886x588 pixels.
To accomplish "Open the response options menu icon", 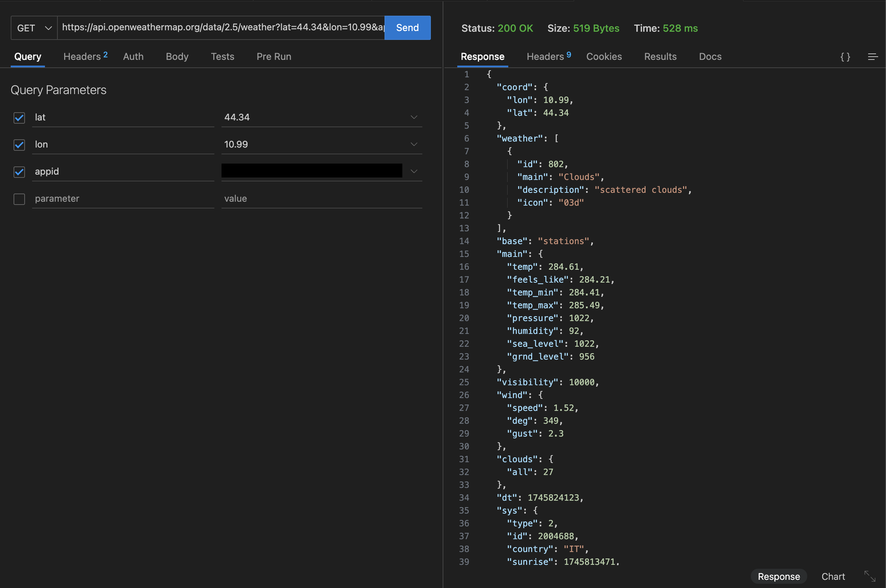I will [872, 57].
